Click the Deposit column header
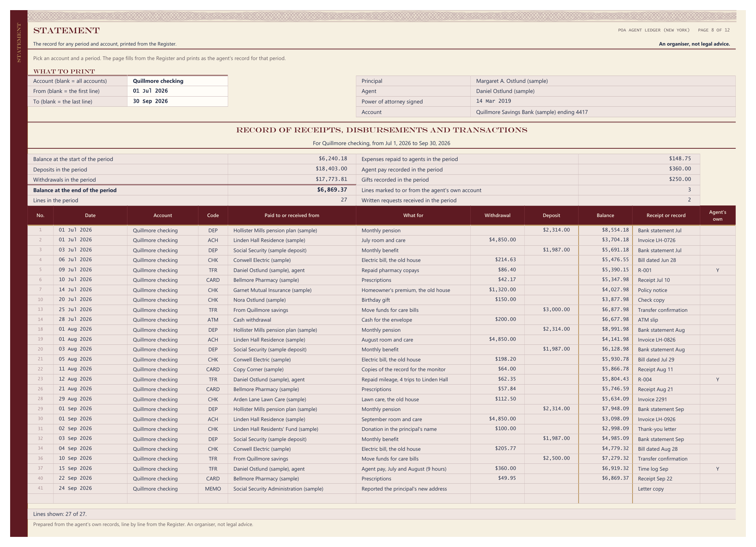This screenshot has width=756, height=547. coord(551,215)
